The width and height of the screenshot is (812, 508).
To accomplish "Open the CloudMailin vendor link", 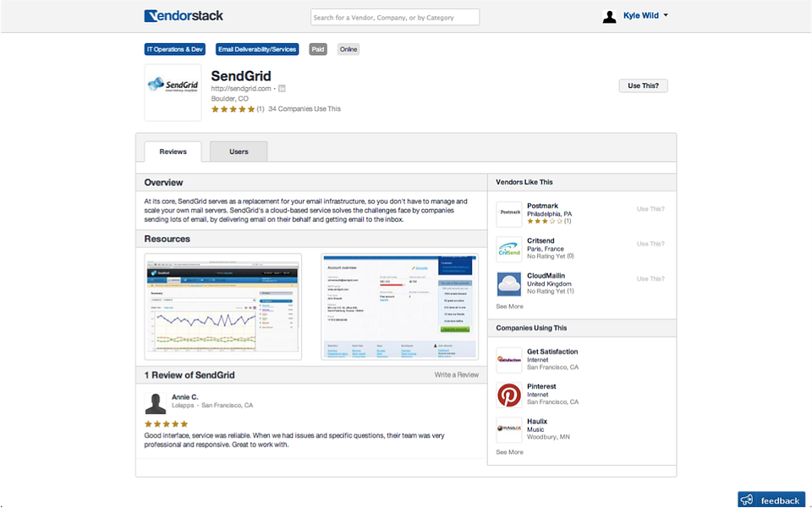I will pyautogui.click(x=546, y=276).
